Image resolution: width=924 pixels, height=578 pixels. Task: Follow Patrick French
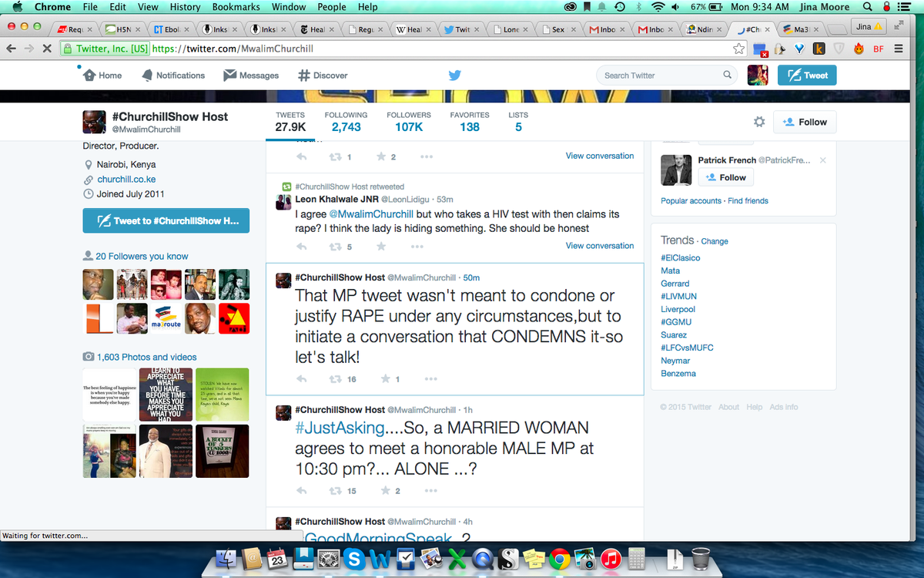(x=725, y=177)
